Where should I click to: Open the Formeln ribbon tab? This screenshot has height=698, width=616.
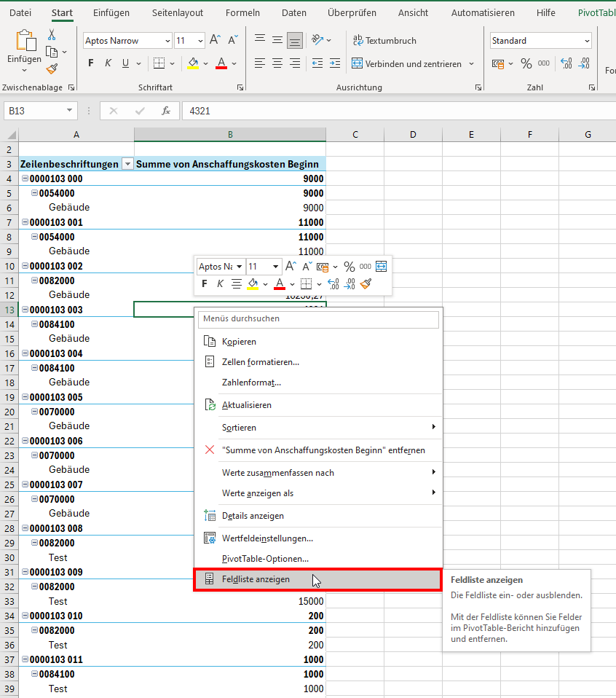click(x=242, y=13)
